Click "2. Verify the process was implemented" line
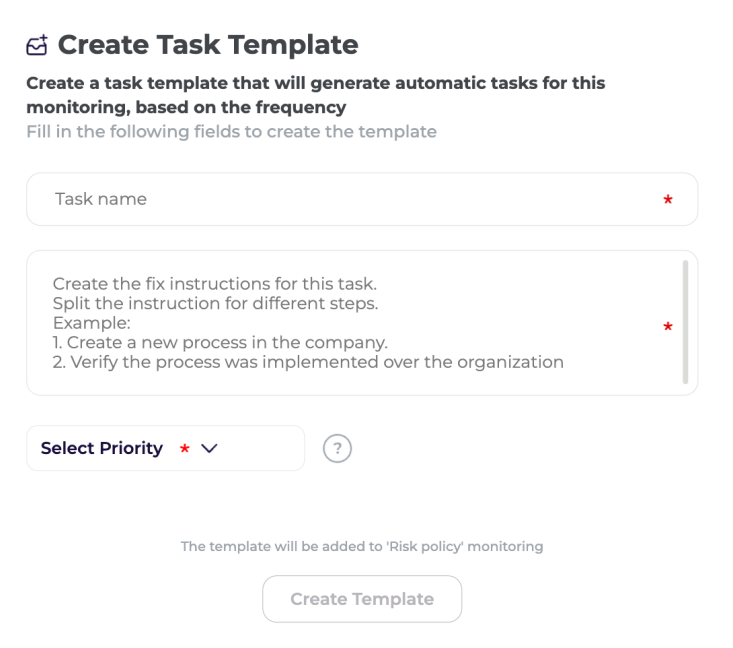This screenshot has height=648, width=733. click(308, 362)
